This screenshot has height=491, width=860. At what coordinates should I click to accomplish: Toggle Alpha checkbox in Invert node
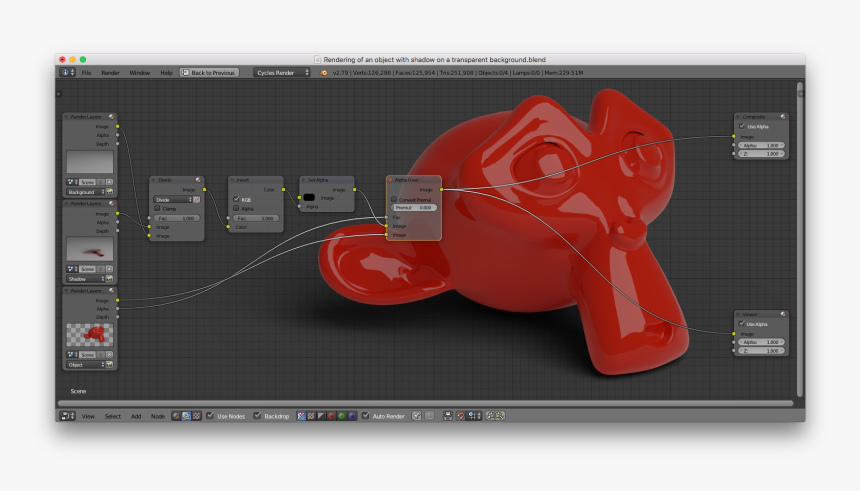(236, 208)
